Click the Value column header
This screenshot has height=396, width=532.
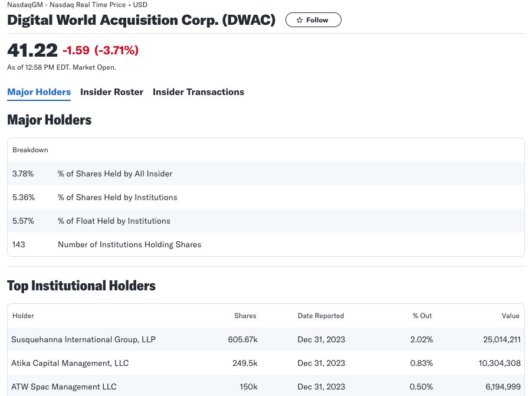pyautogui.click(x=511, y=316)
